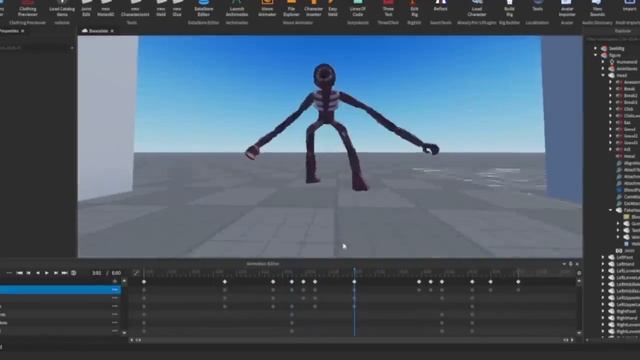Image resolution: width=640 pixels, height=360 pixels.
Task: Play the animation in the editor
Action: [47, 273]
